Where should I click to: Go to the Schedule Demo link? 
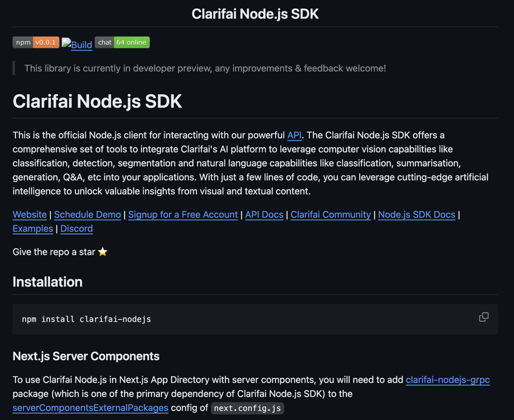tap(87, 215)
